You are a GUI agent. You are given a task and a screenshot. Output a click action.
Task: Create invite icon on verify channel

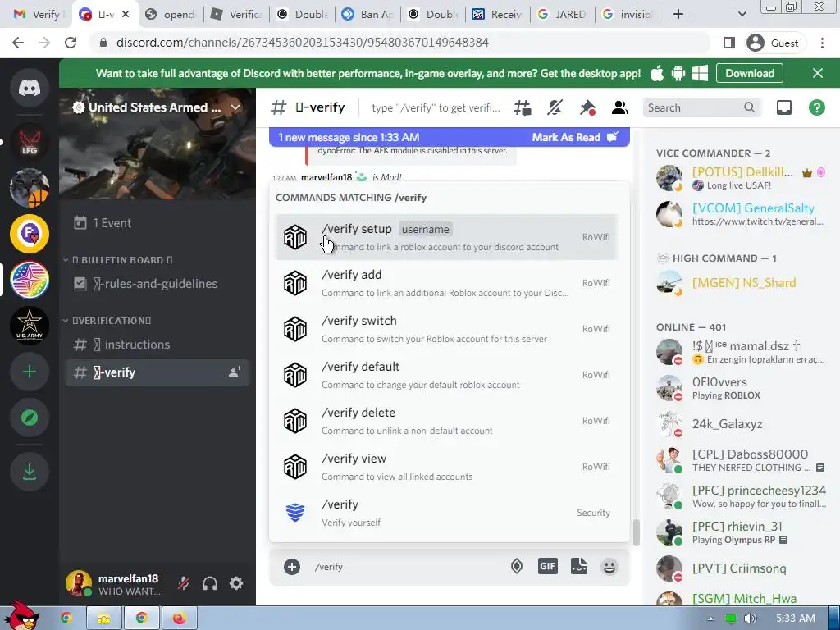235,372
